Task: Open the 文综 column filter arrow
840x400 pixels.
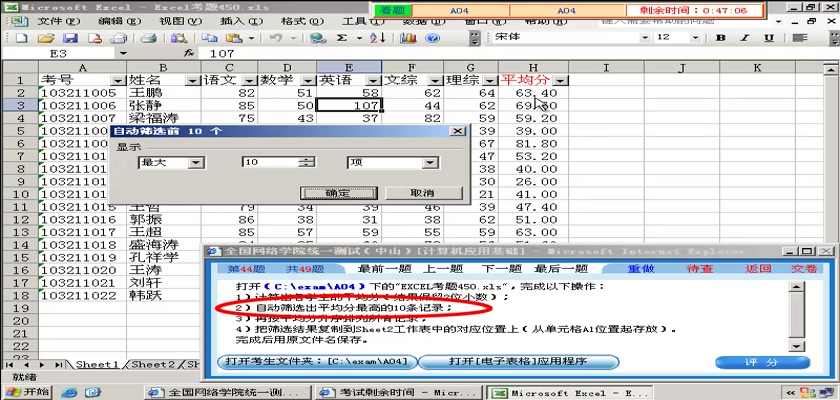Action: 436,80
